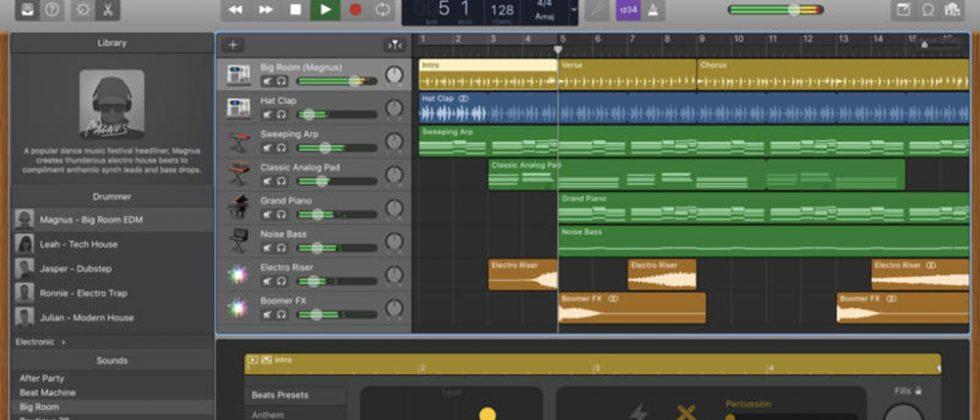
Task: Toggle the purple Count-in 1234 button
Action: point(628,9)
